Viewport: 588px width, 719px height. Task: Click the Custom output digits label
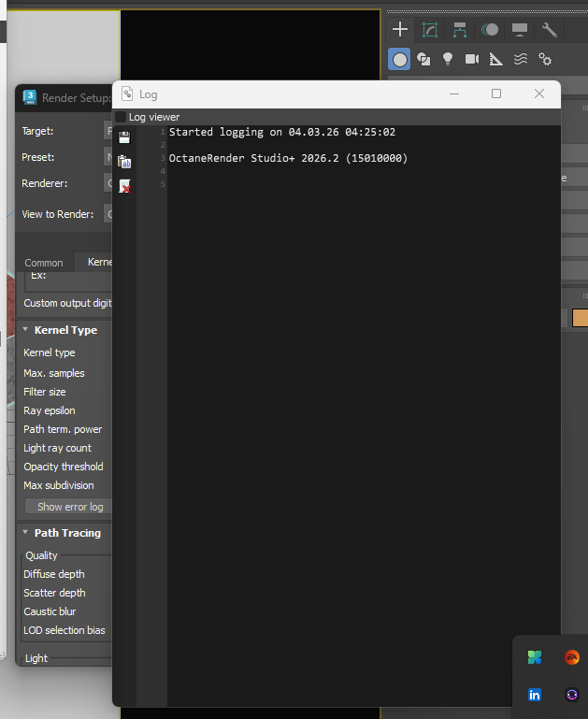(68, 304)
